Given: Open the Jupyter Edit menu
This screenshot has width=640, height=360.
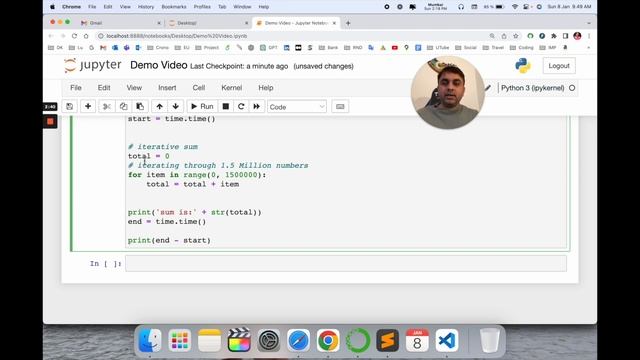Looking at the screenshot, I should click(104, 88).
